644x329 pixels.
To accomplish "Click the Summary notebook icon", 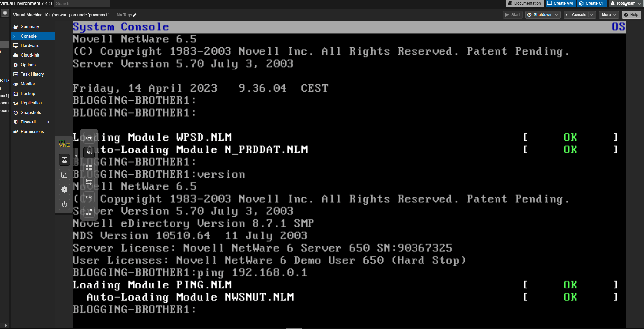I will coord(16,27).
